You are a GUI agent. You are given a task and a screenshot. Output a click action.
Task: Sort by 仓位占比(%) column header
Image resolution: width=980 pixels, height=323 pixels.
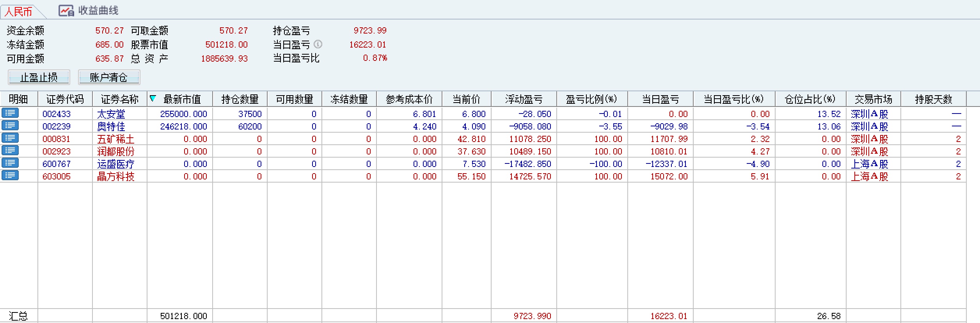(811, 99)
